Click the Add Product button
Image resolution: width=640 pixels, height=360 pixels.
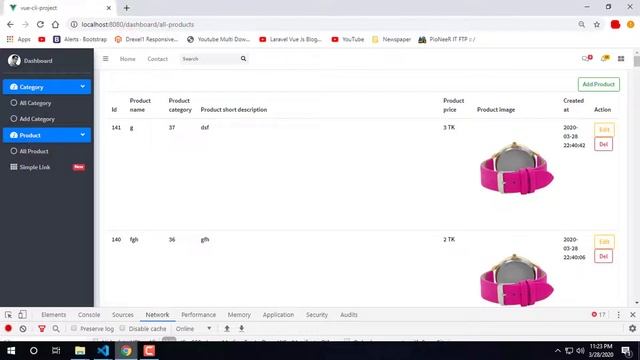pos(598,84)
